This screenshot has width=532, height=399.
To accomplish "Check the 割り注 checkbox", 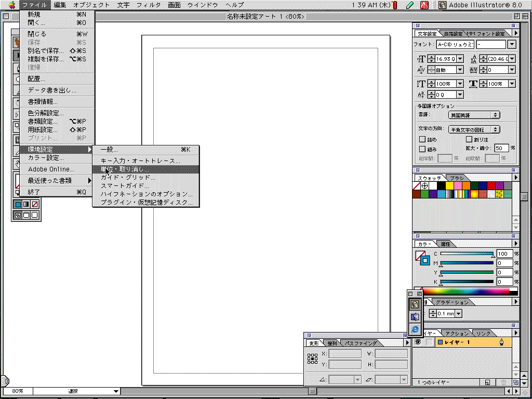I will 470,139.
